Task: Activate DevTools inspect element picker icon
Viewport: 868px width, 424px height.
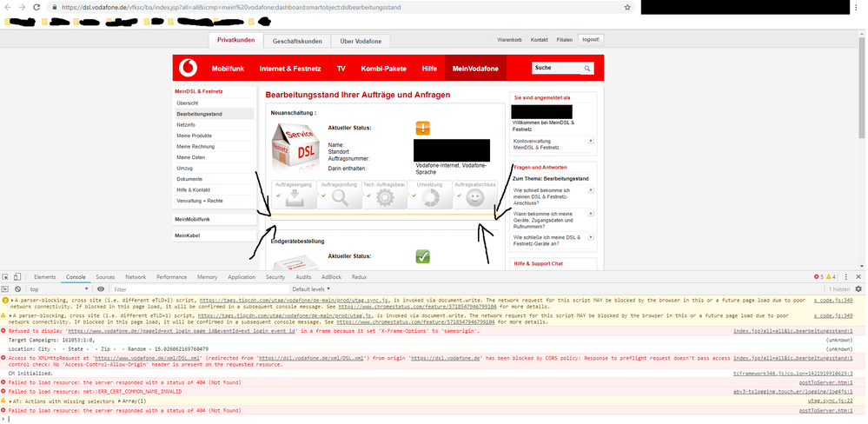Action: tap(5, 277)
